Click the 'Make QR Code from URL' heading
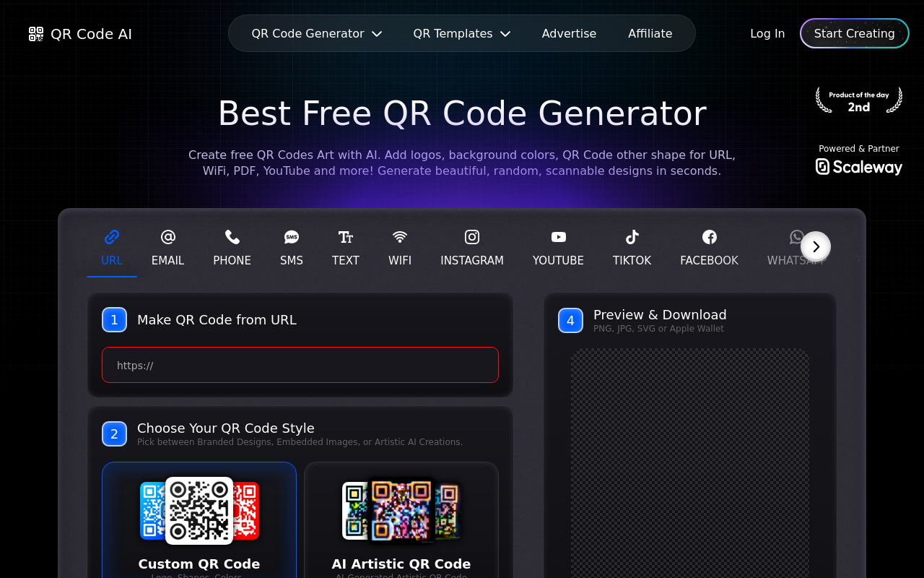The image size is (924, 578). 217,320
